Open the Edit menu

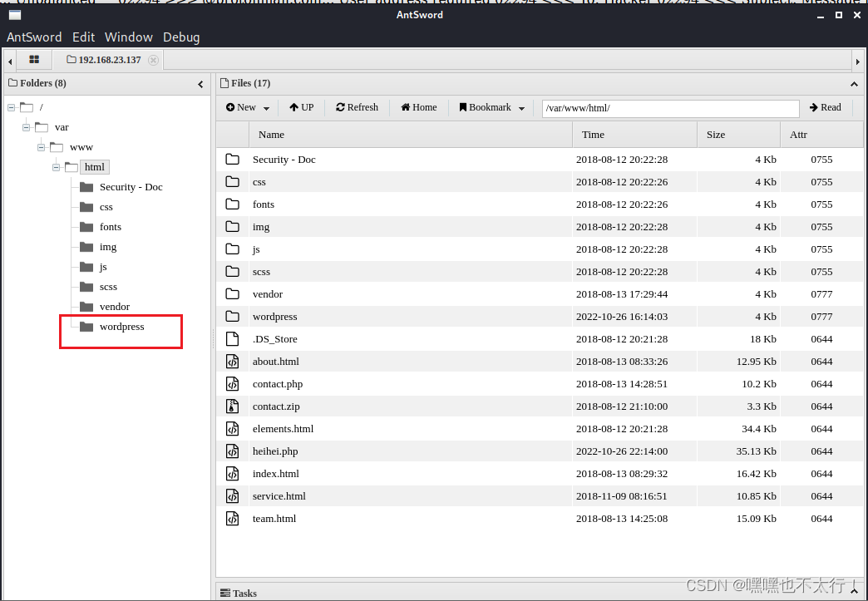click(x=84, y=37)
